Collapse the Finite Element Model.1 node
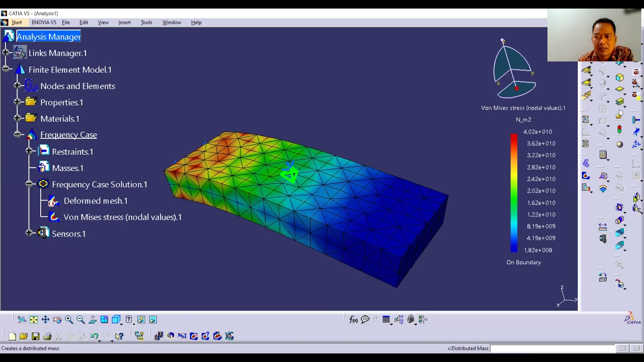Viewport: 644px width, 362px height. pyautogui.click(x=6, y=69)
